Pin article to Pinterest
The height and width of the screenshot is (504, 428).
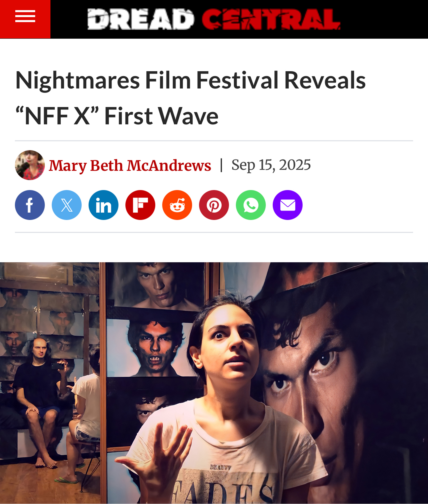(x=214, y=205)
